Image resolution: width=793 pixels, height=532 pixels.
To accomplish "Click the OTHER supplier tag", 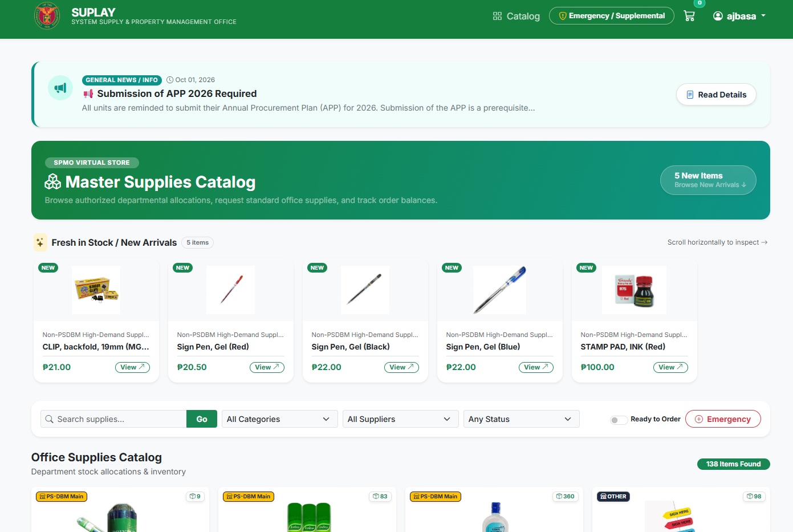I will 613,497.
